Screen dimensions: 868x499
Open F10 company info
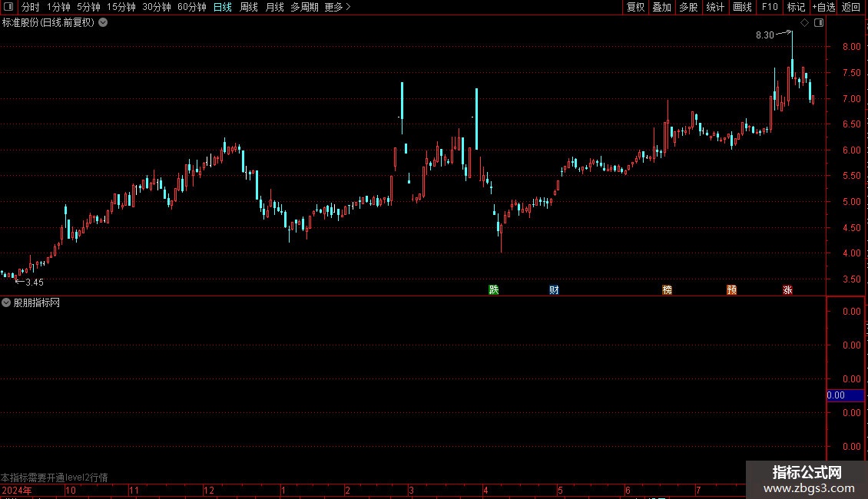[770, 7]
